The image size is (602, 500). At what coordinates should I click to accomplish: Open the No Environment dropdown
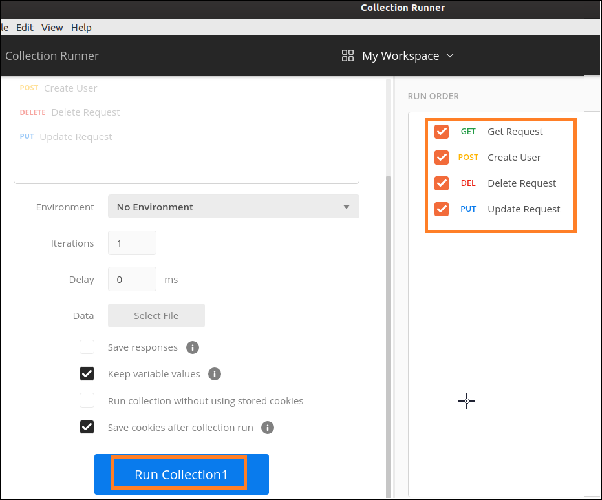coord(233,207)
